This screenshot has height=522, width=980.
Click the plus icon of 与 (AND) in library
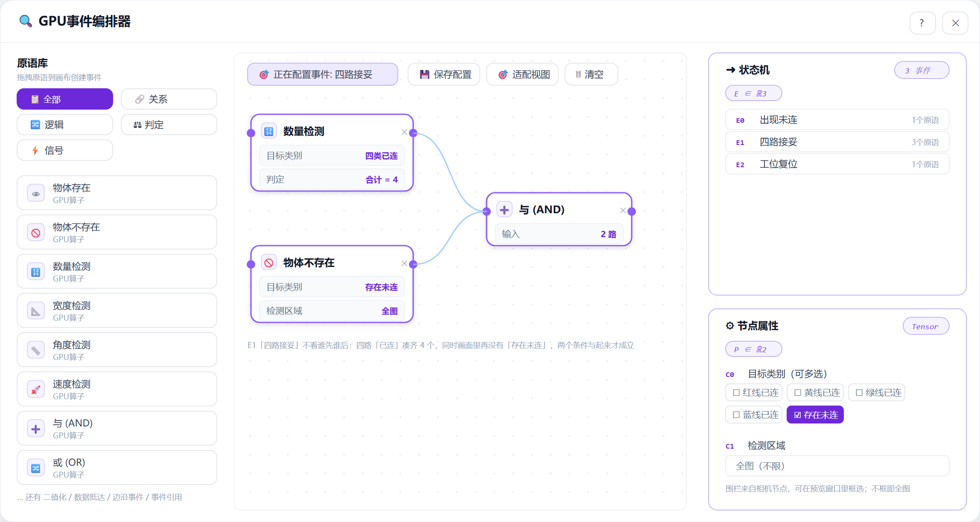(x=36, y=429)
